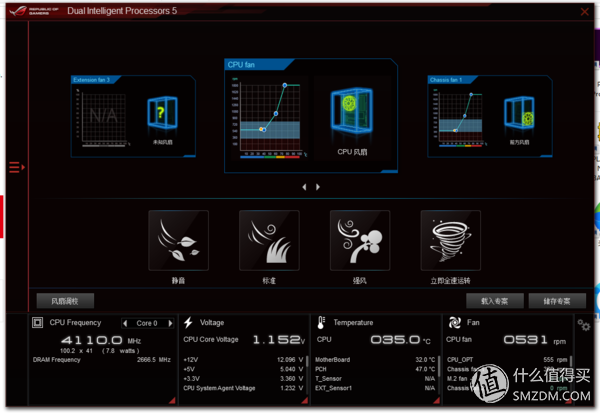
Task: Click the Chassis fan 1 case icon
Action: [x=519, y=113]
